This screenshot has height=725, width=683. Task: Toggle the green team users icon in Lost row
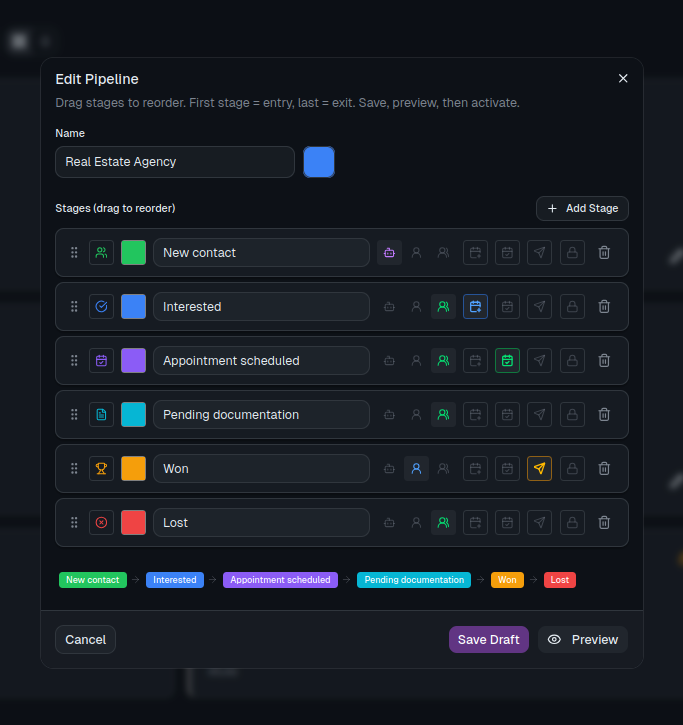(443, 522)
